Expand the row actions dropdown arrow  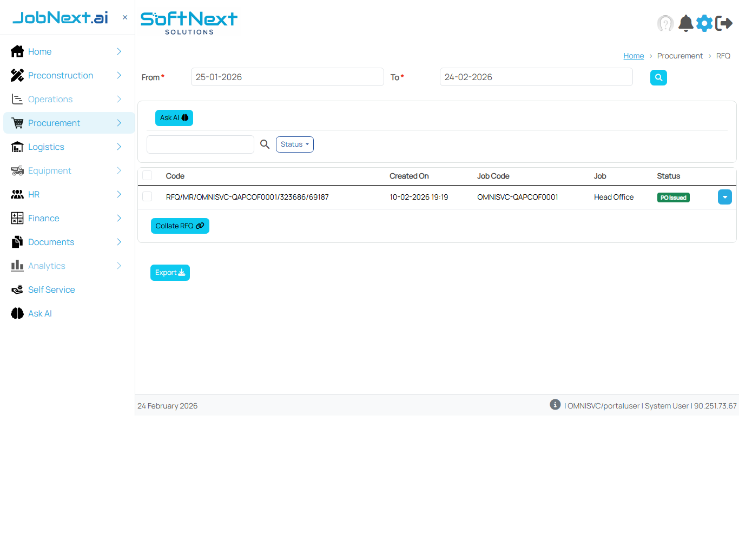coord(724,197)
